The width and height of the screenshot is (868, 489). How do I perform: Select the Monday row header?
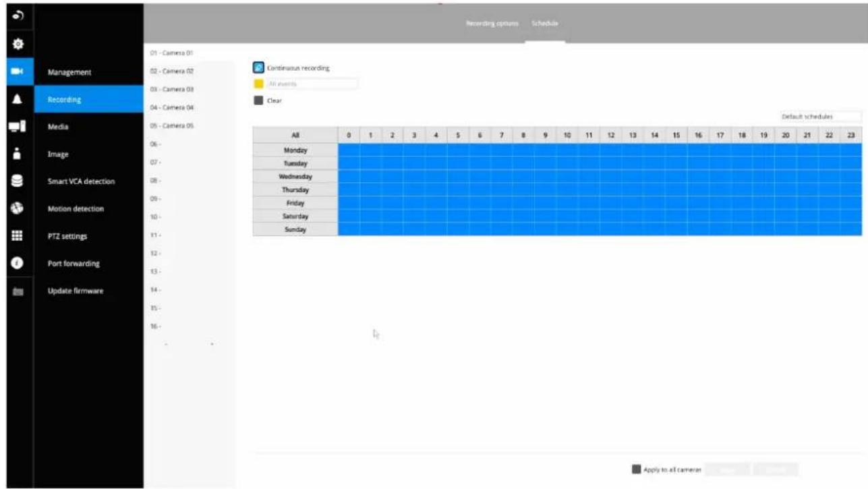point(295,150)
